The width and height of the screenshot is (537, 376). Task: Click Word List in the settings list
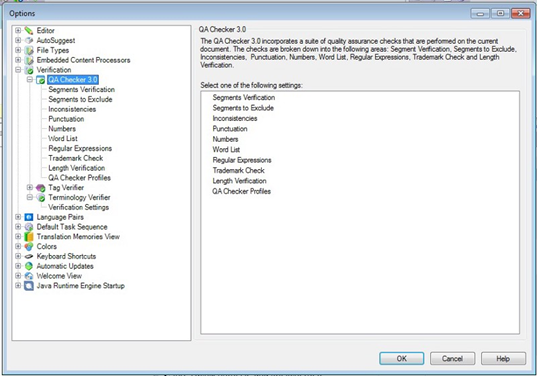226,150
